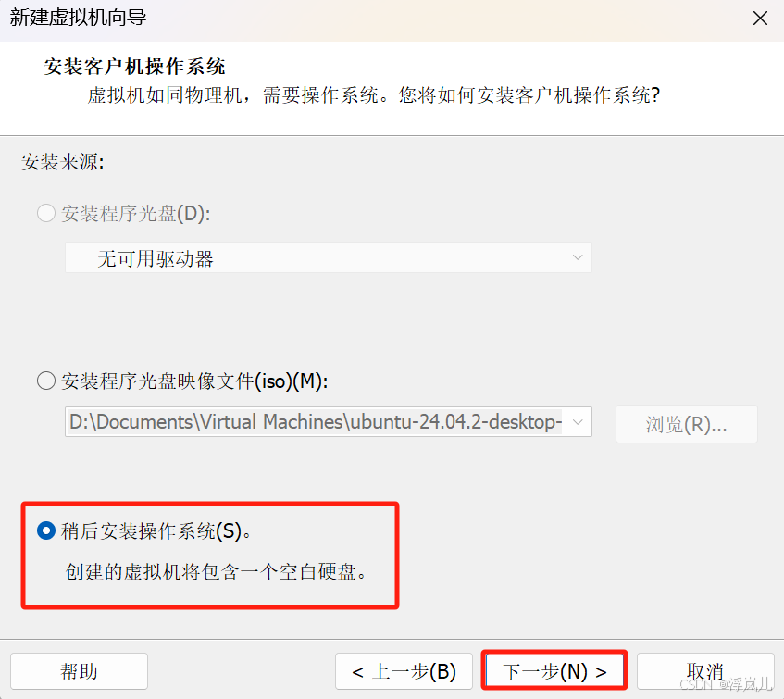The image size is (784, 699).
Task: Click the 安装程序光盘映像文件(iso)(M) label
Action: [x=194, y=381]
